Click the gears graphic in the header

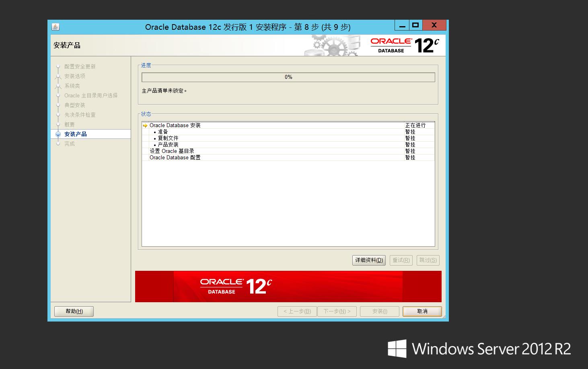332,45
